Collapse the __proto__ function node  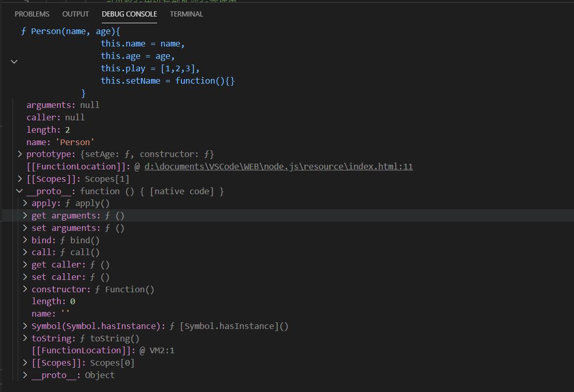[x=20, y=191]
